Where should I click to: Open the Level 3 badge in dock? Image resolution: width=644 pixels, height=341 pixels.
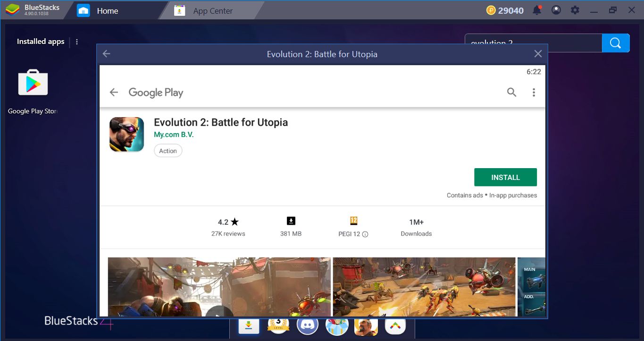[278, 324]
